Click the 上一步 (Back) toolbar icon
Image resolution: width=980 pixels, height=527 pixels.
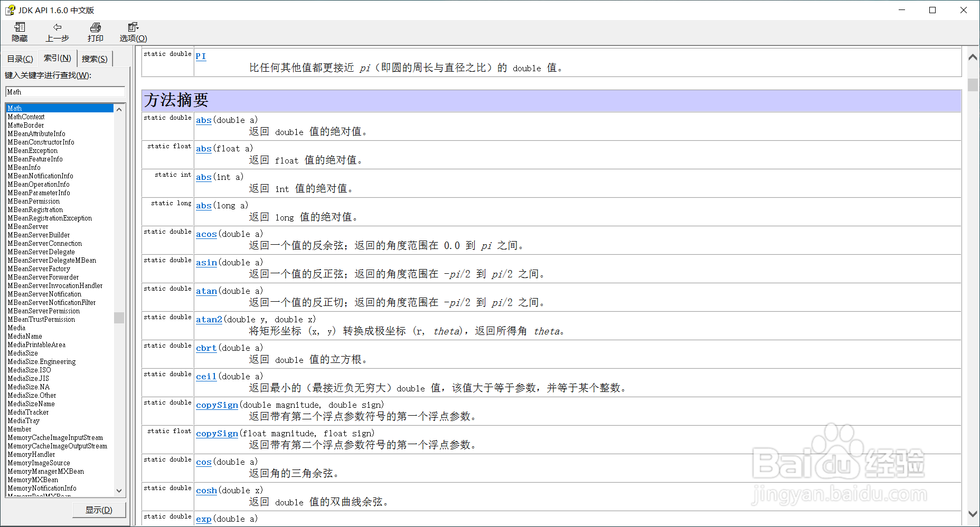[58, 32]
